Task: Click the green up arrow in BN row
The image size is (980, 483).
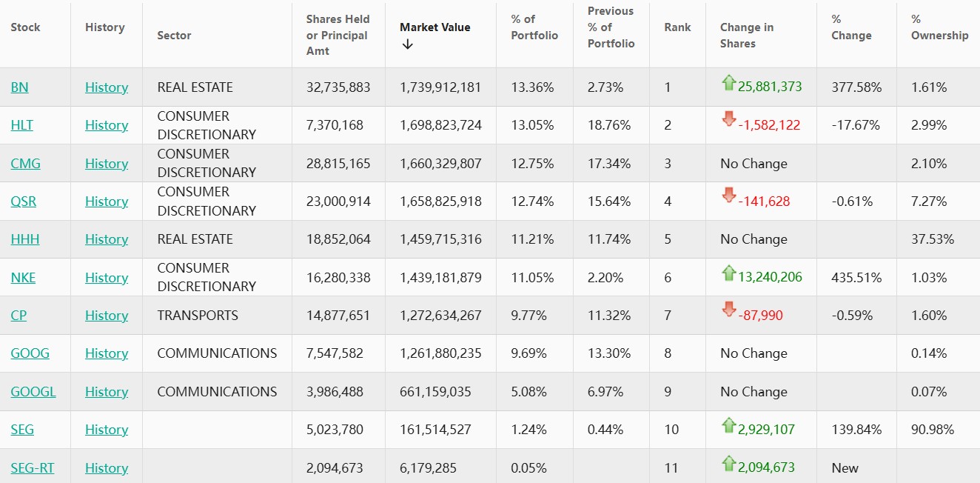Action: [x=729, y=83]
